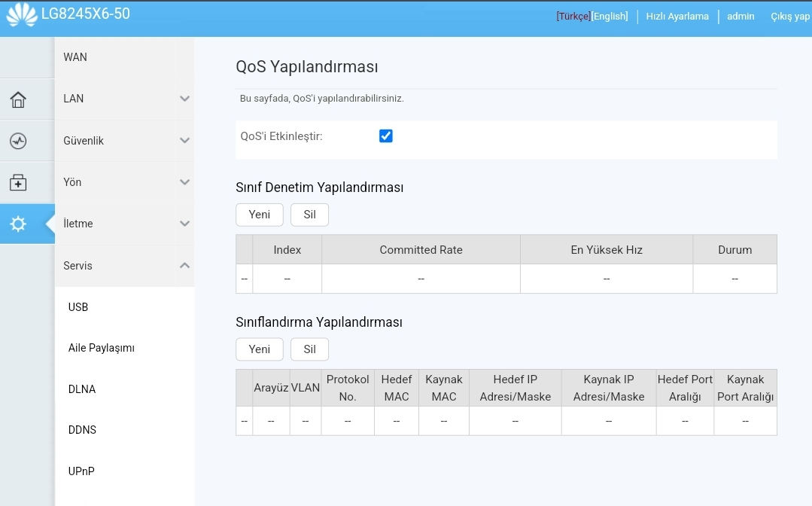Open the maintenance diagnostics toolbox icon
Image resolution: width=812 pixels, height=506 pixels.
point(18,182)
